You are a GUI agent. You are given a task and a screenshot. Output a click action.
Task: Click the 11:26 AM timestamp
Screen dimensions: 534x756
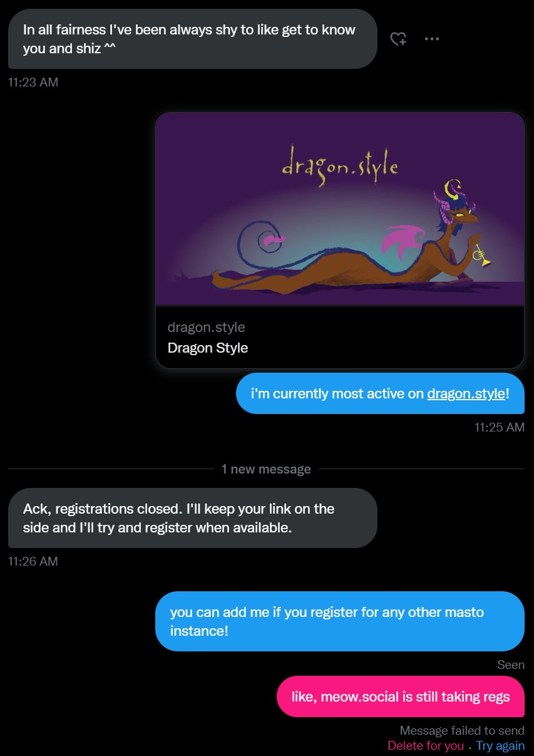33,561
